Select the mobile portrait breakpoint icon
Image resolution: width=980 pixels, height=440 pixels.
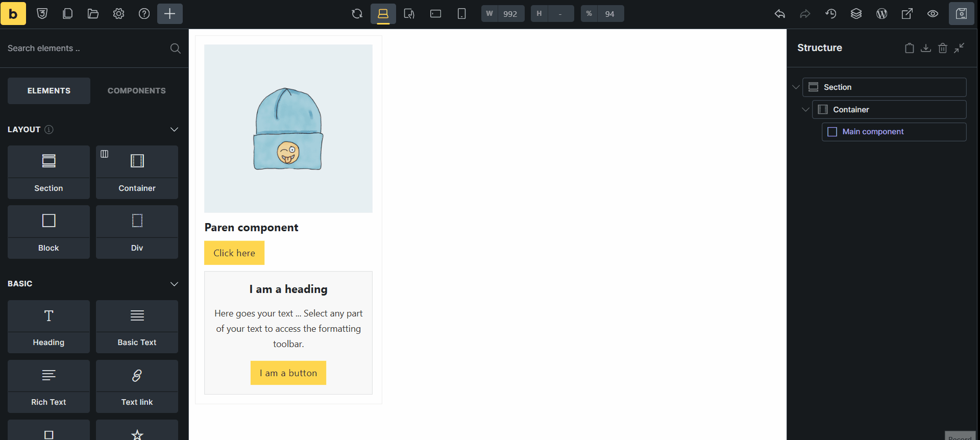(461, 14)
